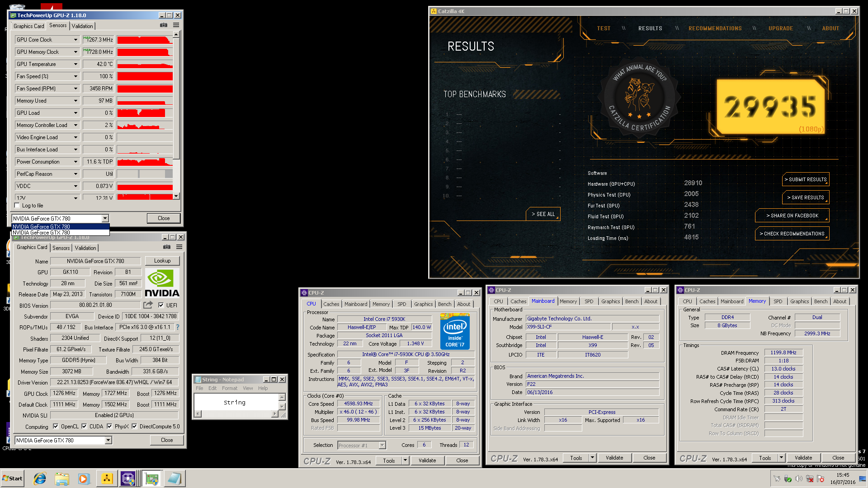The width and height of the screenshot is (868, 488).
Task: Open menu icon in lower GPU-Z Graphics Card window
Action: click(x=179, y=247)
